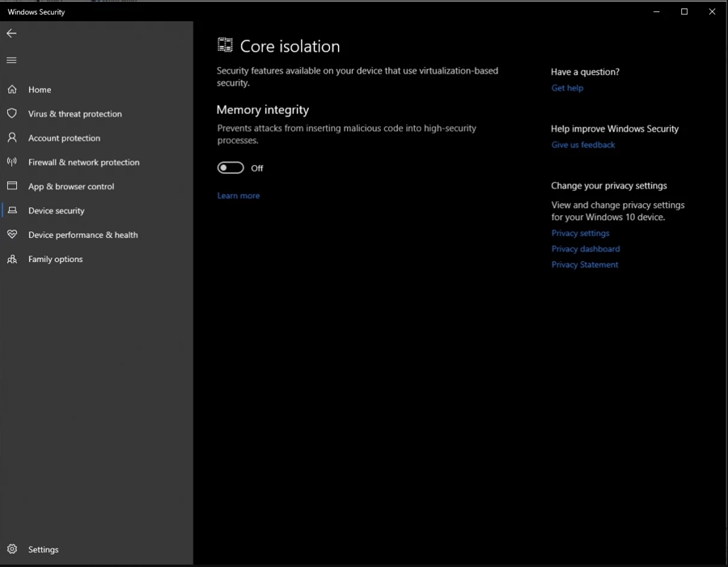728x567 pixels.
Task: Click the Device security laptop icon
Action: (x=12, y=210)
